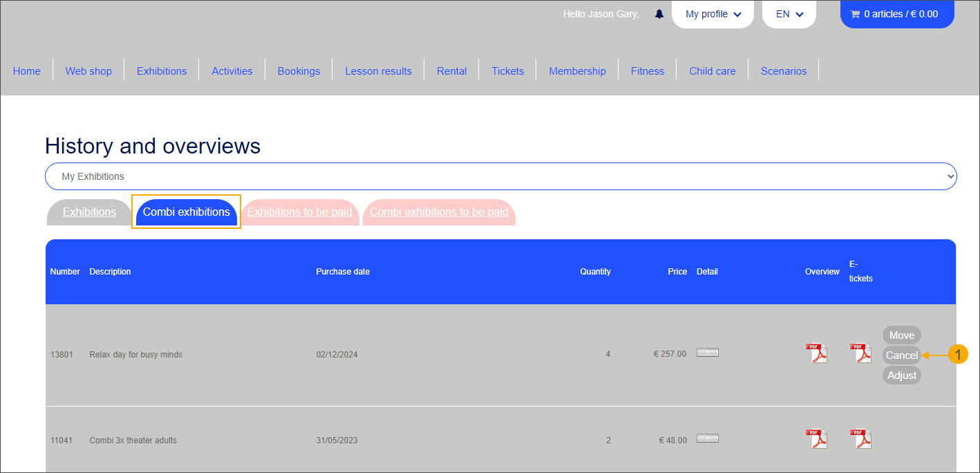Click Cancel for Relax day booking
The image size is (980, 473).
901,355
